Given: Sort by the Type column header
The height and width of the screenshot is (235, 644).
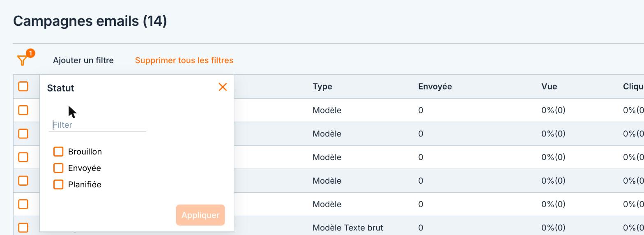Looking at the screenshot, I should 322,87.
